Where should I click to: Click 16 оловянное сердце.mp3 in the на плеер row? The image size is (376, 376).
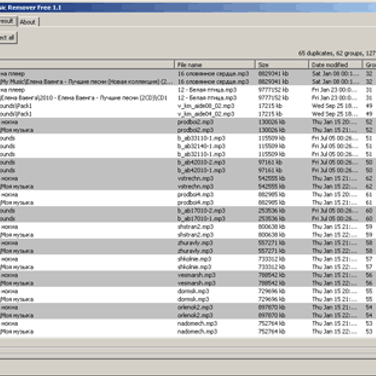(213, 74)
